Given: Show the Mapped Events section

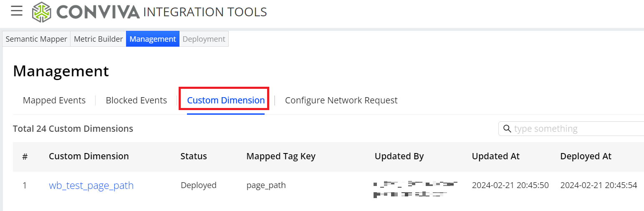Looking at the screenshot, I should [x=54, y=100].
